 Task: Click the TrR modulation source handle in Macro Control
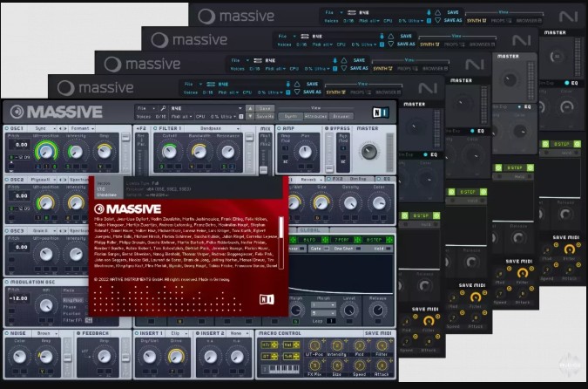[x=292, y=356]
